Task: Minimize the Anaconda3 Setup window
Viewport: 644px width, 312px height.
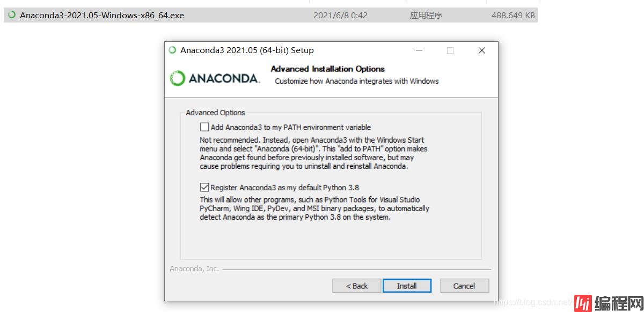Action: tap(419, 50)
